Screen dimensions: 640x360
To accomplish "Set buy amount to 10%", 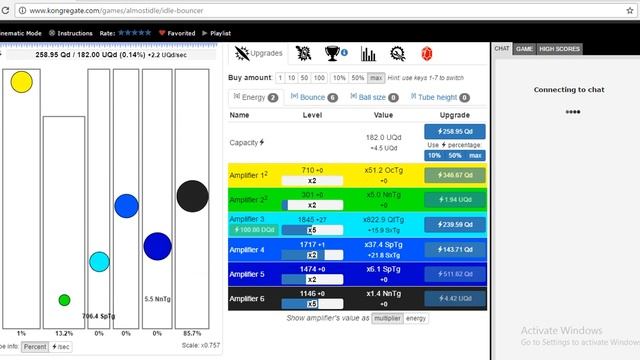I will click(x=339, y=78).
